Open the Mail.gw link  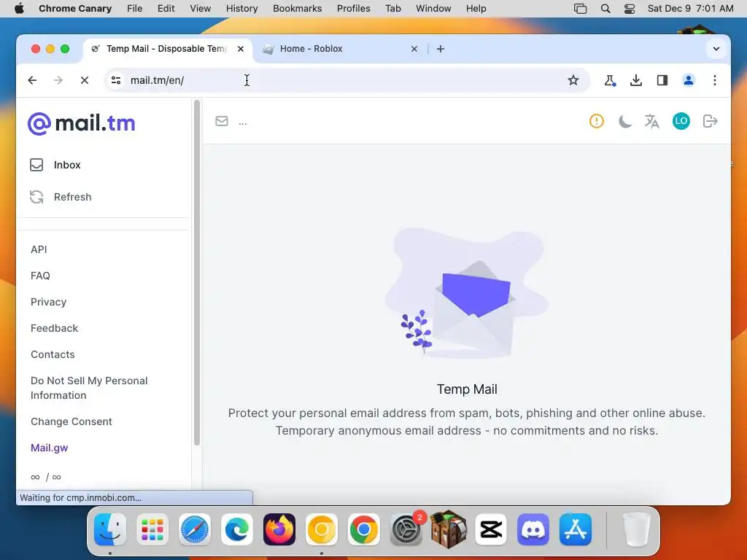point(49,448)
